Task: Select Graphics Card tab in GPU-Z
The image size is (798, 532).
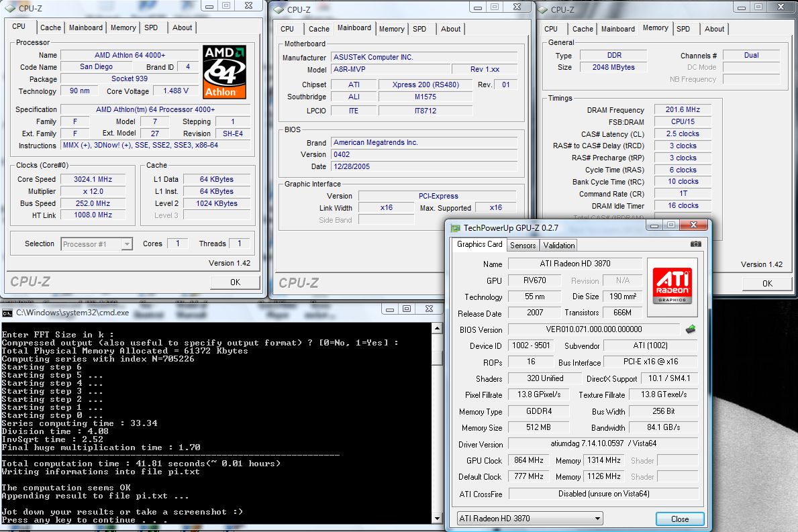Action: (x=479, y=244)
